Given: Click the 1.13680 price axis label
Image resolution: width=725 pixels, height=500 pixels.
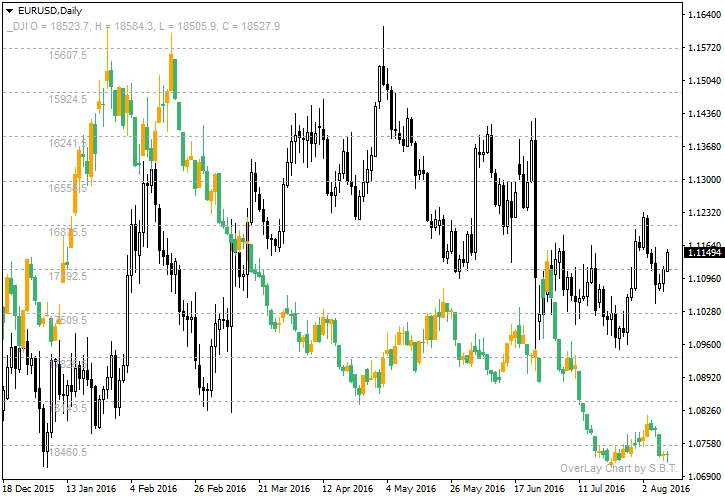Looking at the screenshot, I should click(x=704, y=147).
